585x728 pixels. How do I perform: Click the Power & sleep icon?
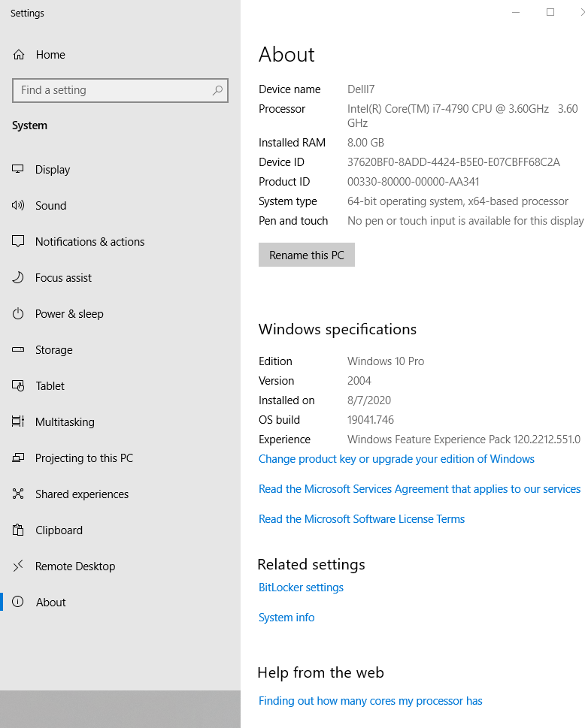(19, 314)
